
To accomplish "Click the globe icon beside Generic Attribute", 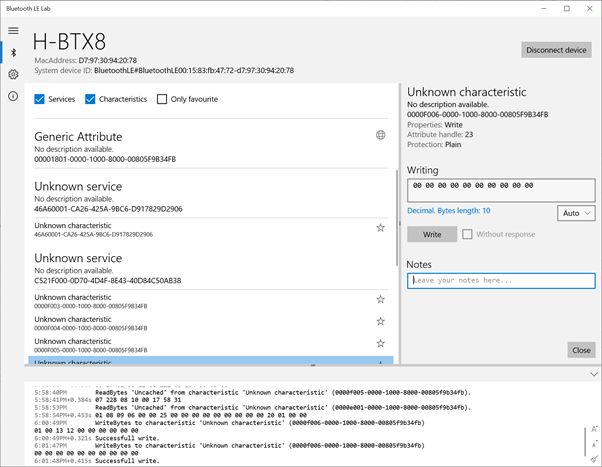I will pyautogui.click(x=380, y=135).
